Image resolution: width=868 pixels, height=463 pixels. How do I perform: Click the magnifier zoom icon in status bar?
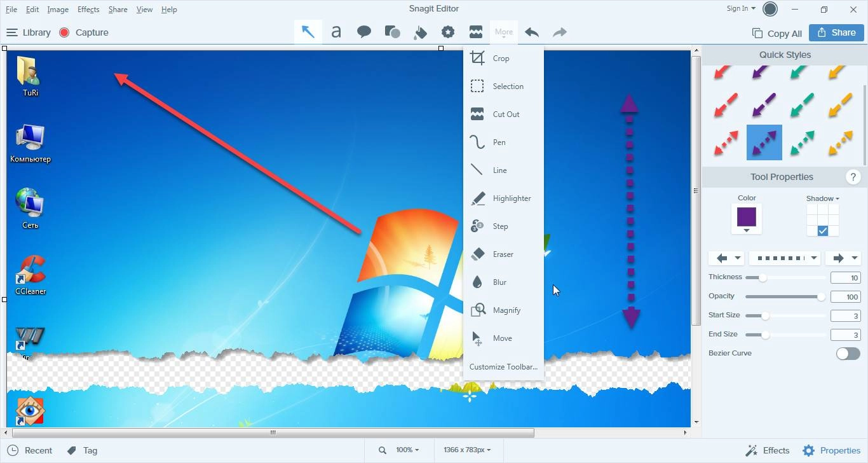click(383, 450)
